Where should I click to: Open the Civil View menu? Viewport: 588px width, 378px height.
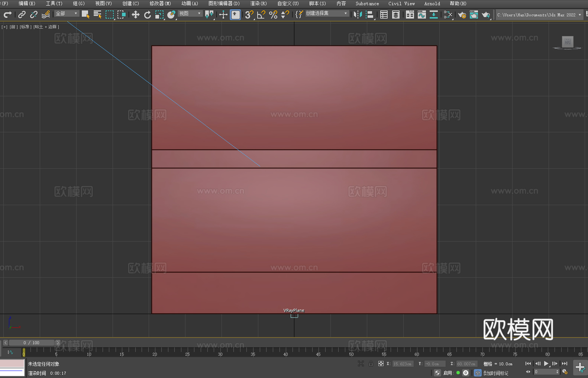tap(401, 3)
